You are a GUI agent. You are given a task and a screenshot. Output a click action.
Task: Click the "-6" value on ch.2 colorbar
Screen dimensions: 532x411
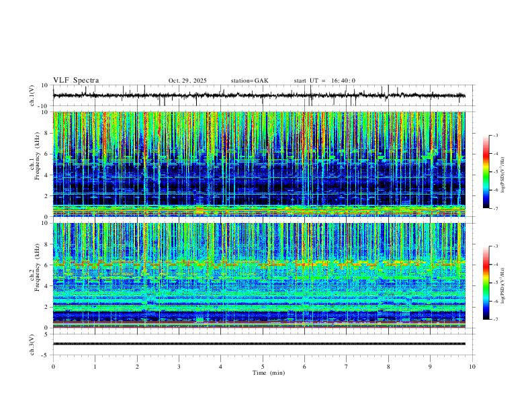[x=495, y=301]
